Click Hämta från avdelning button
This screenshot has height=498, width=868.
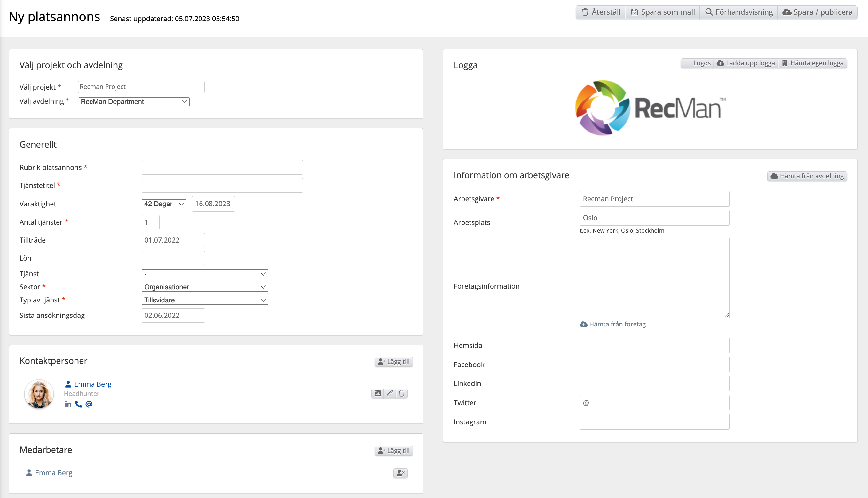pos(807,176)
